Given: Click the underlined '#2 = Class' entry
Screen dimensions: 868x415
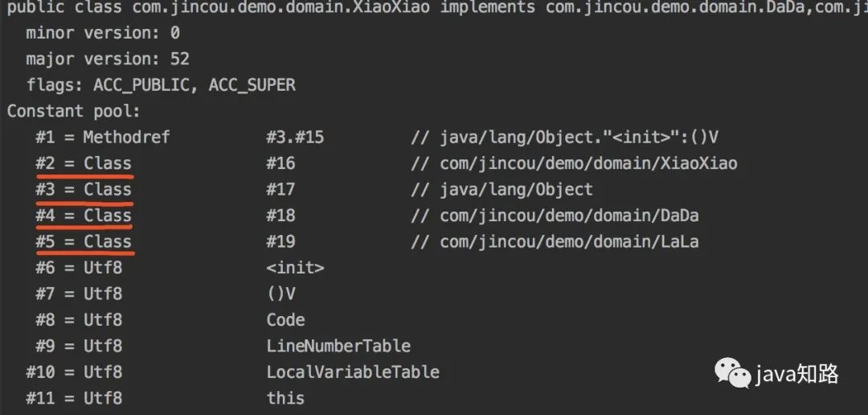Looking at the screenshot, I should click(84, 163).
